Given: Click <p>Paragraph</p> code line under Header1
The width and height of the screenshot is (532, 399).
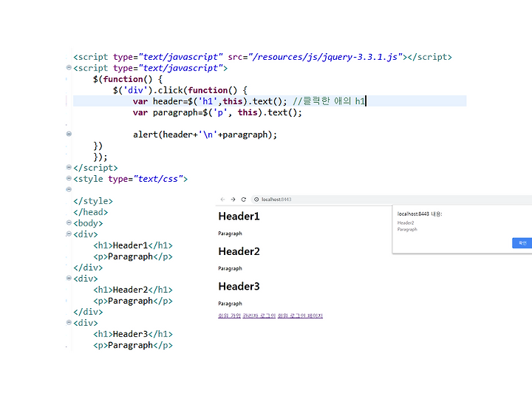Looking at the screenshot, I should (133, 257).
